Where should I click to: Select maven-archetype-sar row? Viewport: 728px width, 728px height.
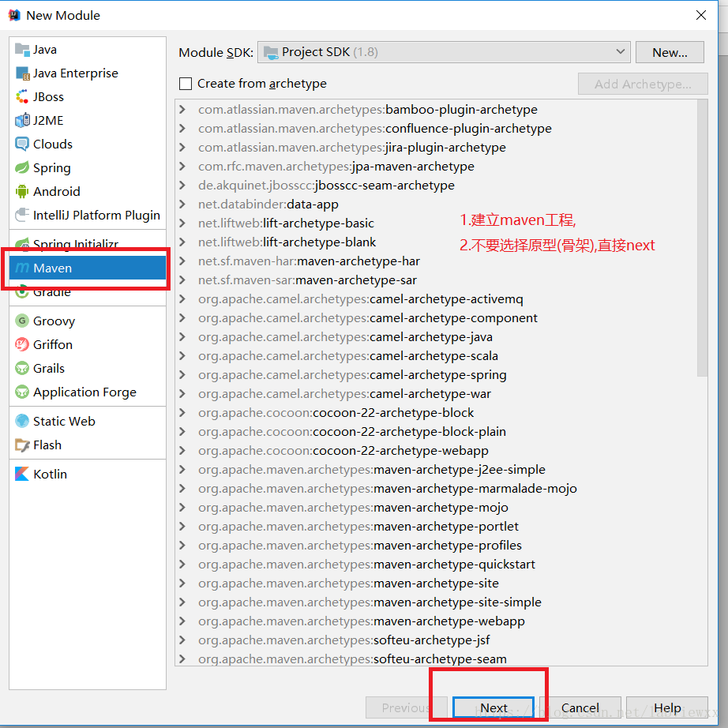[x=437, y=280]
